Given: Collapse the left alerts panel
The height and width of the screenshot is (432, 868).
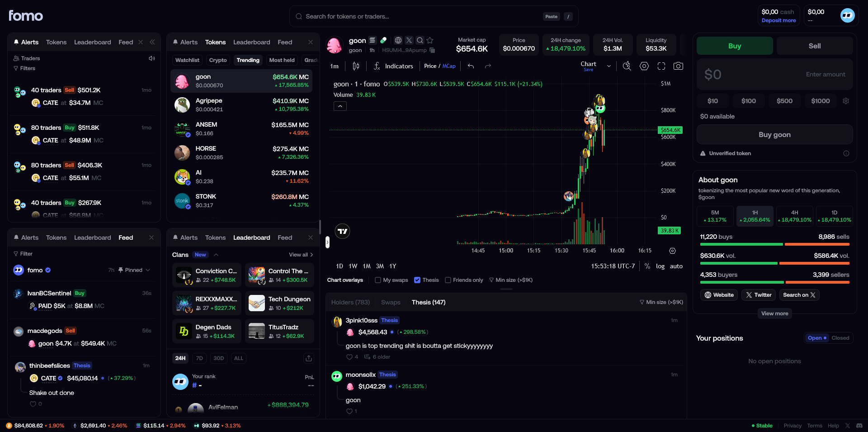Looking at the screenshot, I should point(152,42).
